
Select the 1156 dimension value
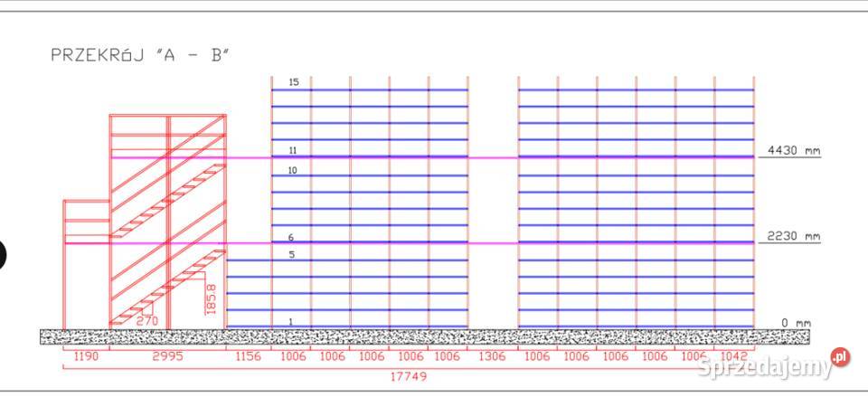click(x=248, y=357)
